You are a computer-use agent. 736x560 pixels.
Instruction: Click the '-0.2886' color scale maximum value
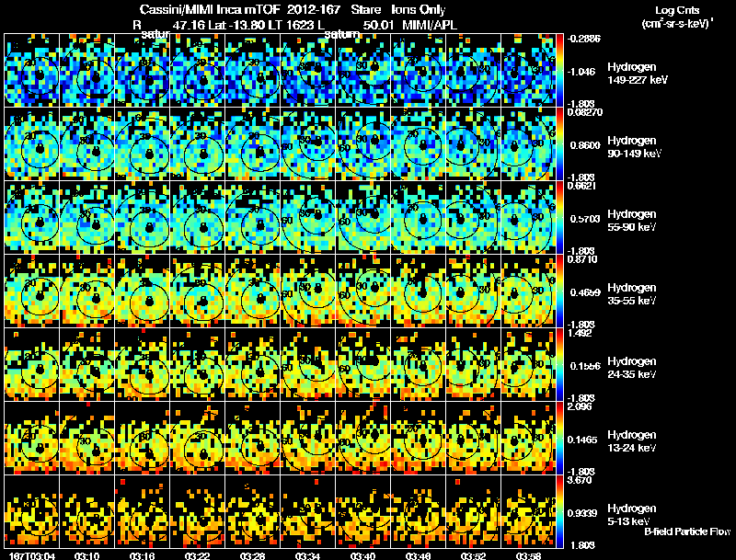(584, 39)
